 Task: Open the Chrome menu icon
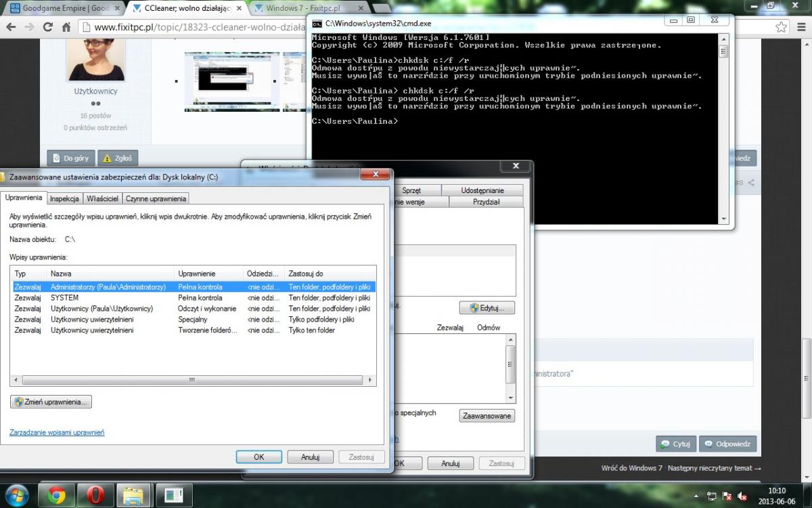click(800, 28)
